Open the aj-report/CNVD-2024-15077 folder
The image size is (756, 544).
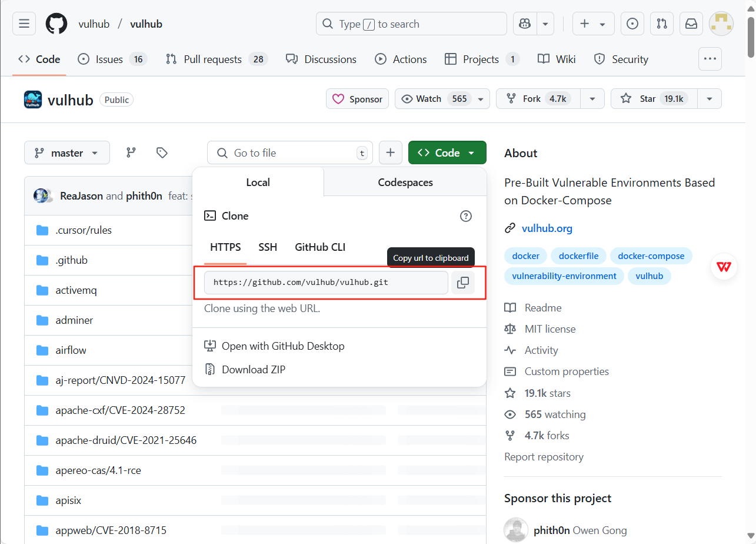tap(121, 380)
